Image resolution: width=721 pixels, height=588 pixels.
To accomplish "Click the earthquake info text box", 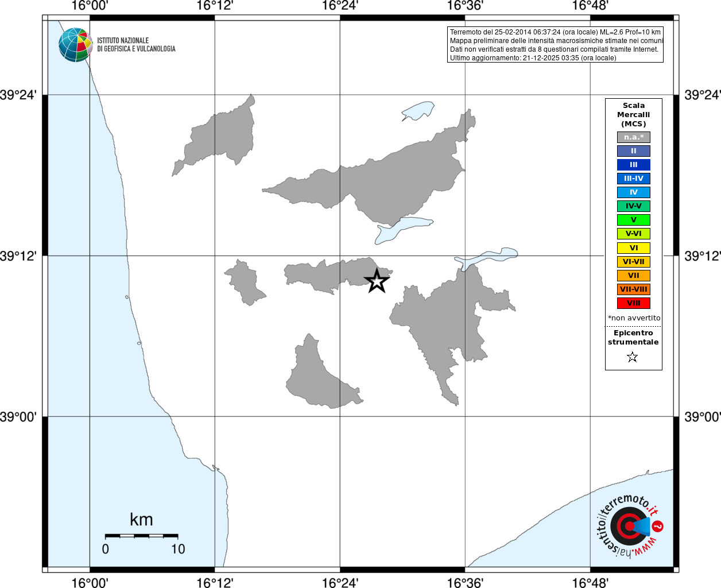I will pyautogui.click(x=555, y=45).
